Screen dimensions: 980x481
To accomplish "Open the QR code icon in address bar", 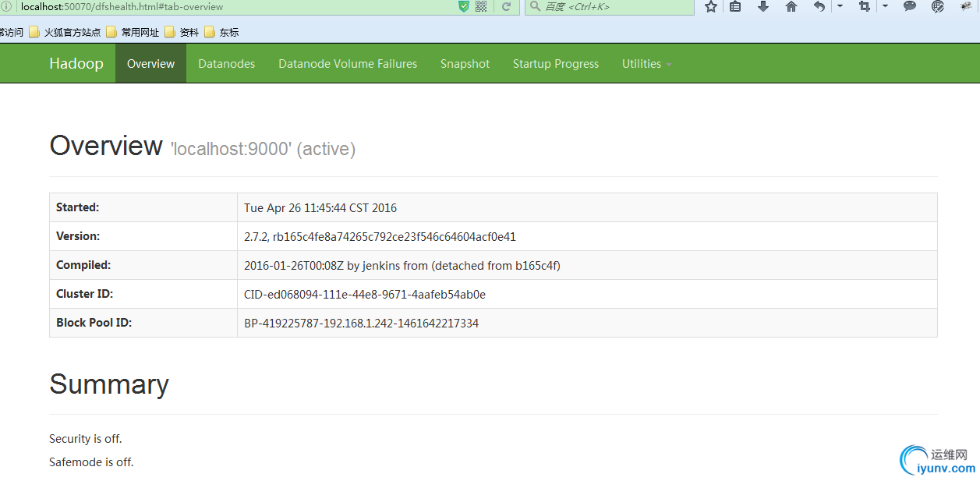I will [x=481, y=6].
